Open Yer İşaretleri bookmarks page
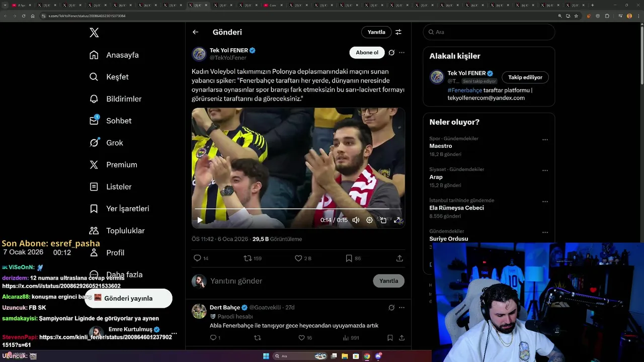 pos(119,209)
